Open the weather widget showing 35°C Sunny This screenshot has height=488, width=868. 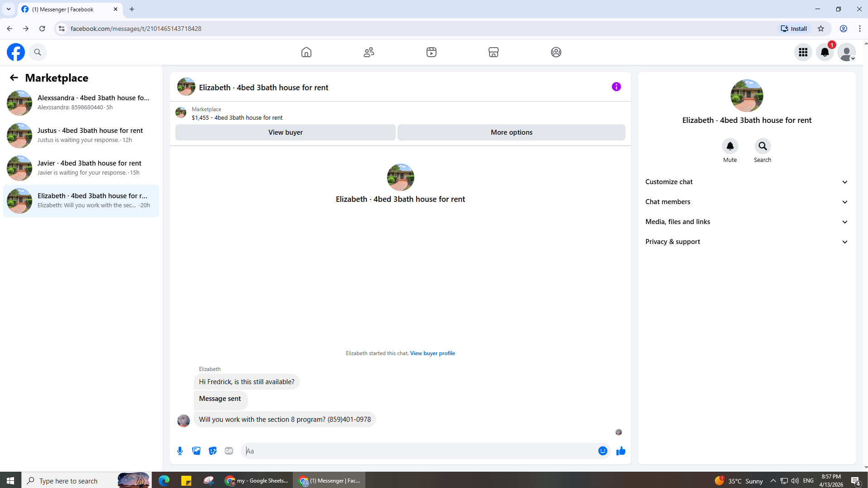[739, 481]
